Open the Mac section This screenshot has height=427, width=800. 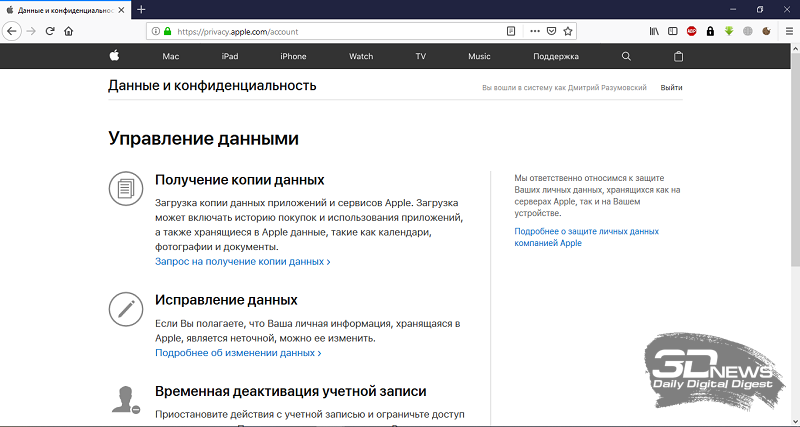coord(170,56)
